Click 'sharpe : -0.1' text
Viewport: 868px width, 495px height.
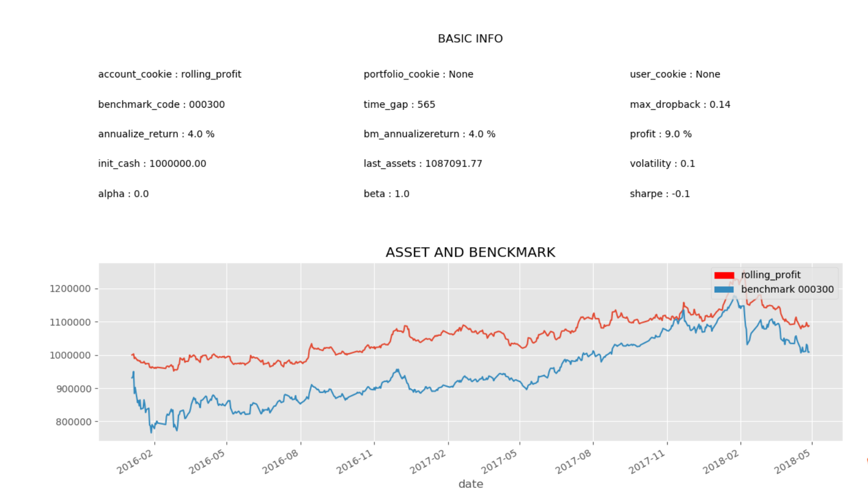[660, 194]
